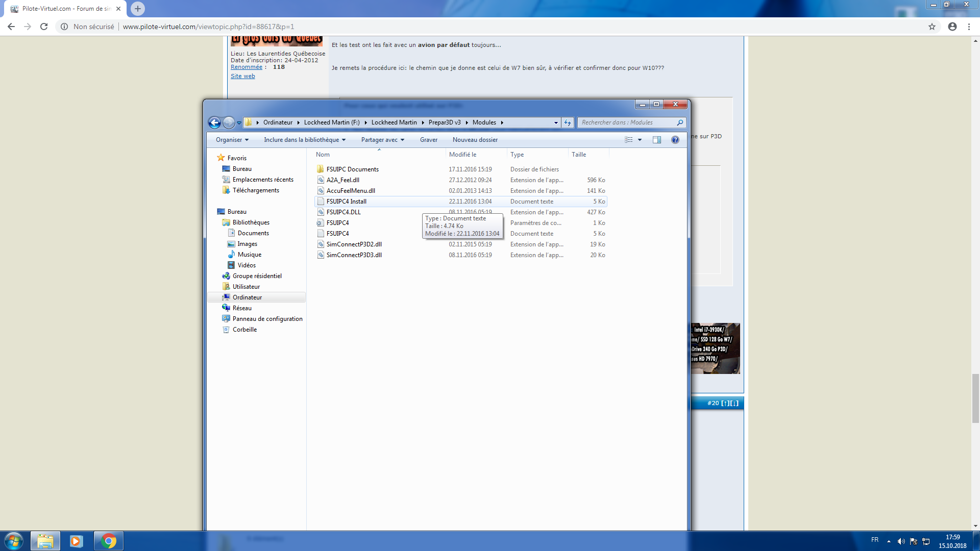Screen dimensions: 980x551
Task: Click Ordinateur breadcrumb in address bar
Action: pos(278,122)
